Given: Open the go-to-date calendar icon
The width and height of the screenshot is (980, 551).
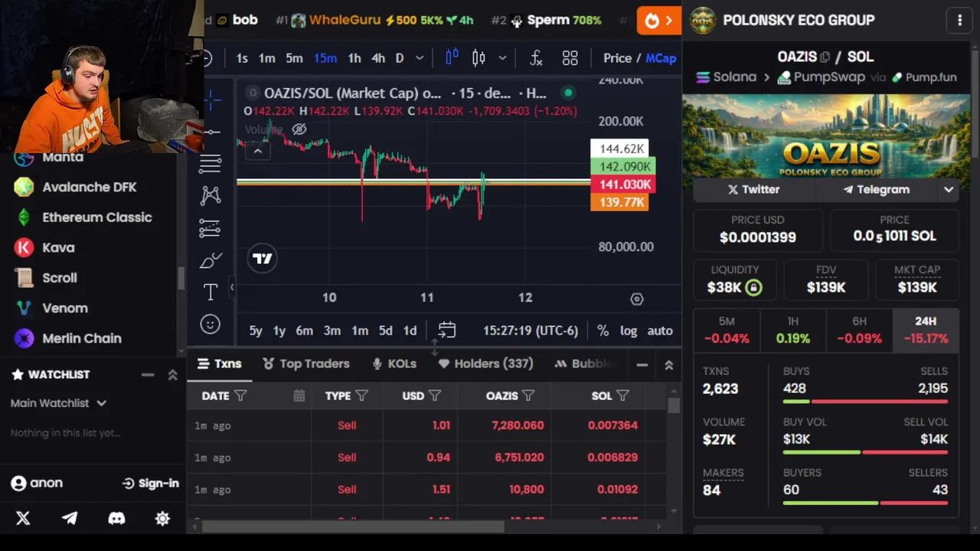Looking at the screenshot, I should (x=447, y=331).
